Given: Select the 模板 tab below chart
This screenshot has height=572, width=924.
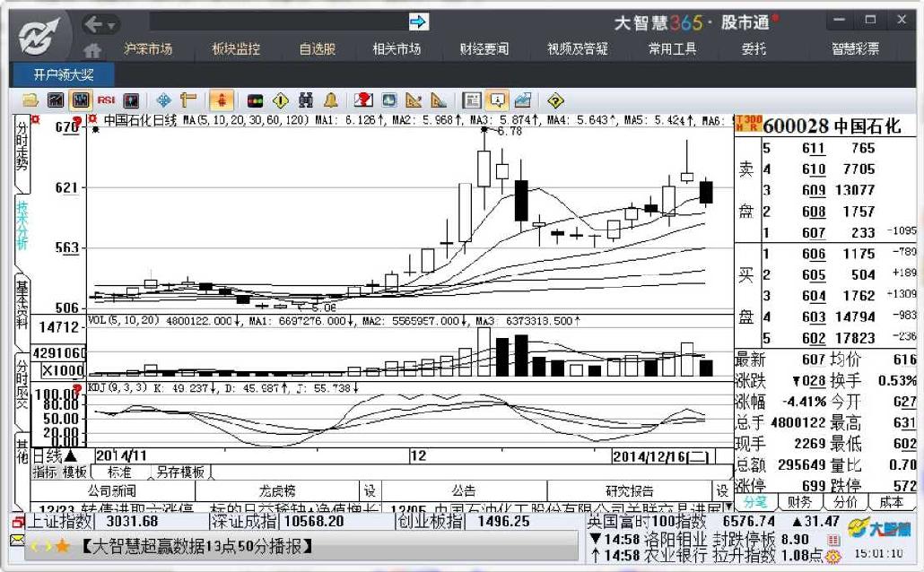Looking at the screenshot, I should tap(74, 472).
